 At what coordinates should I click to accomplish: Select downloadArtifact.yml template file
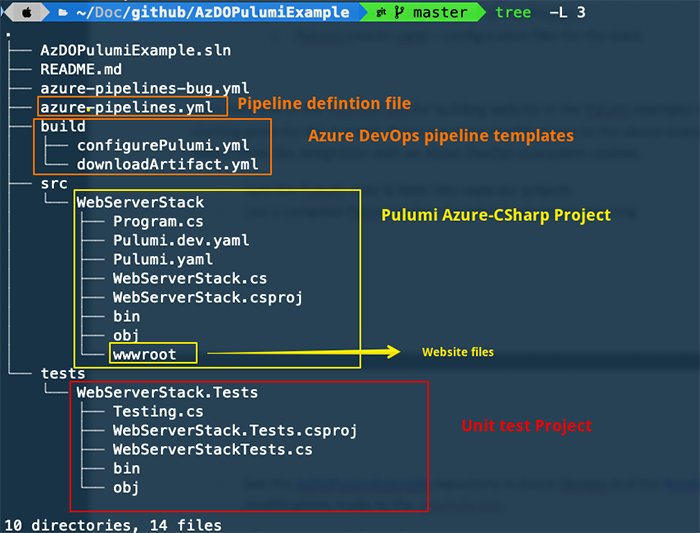[167, 164]
